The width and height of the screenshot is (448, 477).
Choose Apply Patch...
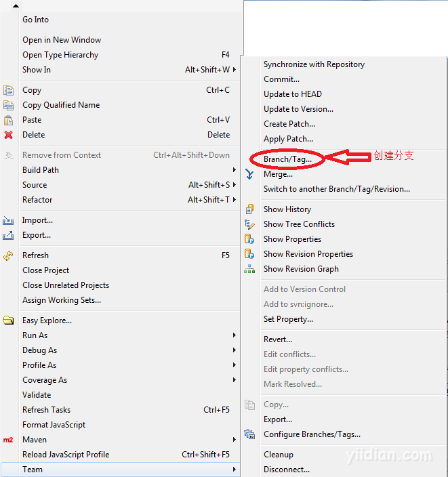(288, 139)
